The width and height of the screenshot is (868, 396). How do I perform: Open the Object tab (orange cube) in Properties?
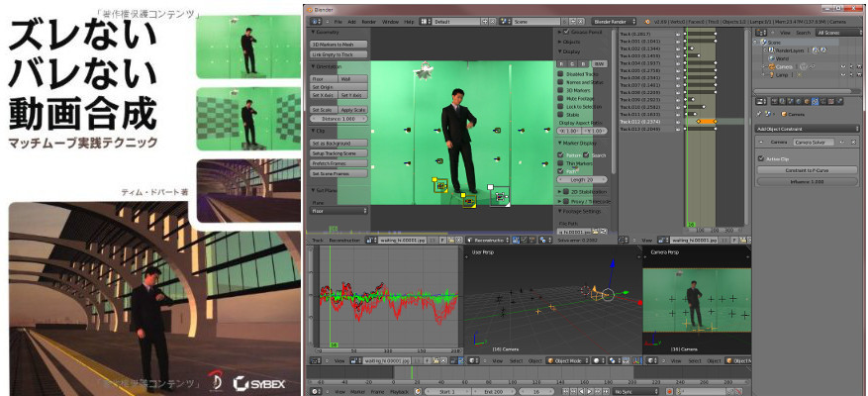pyautogui.click(x=807, y=101)
